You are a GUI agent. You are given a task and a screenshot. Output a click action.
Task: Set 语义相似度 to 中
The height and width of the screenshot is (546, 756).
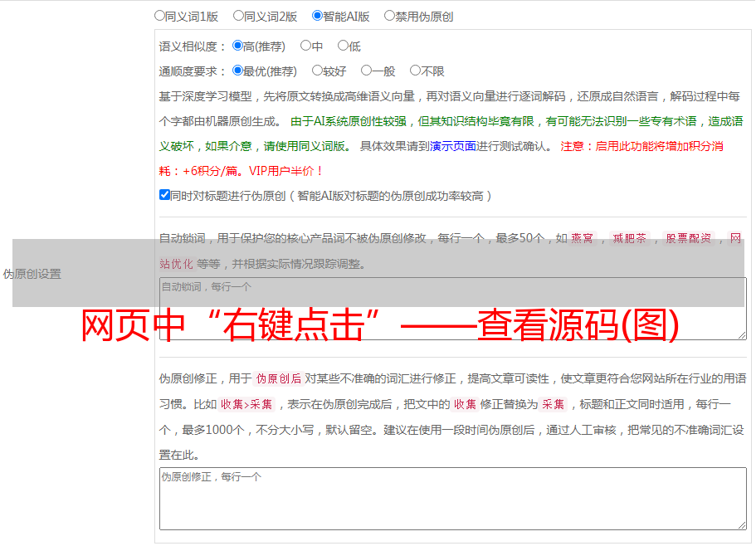(305, 46)
